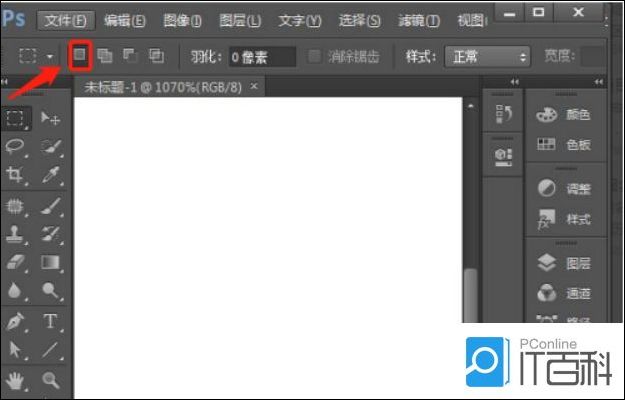Screen dimensions: 625x400
Task: Select the Hand tool
Action: (15, 380)
